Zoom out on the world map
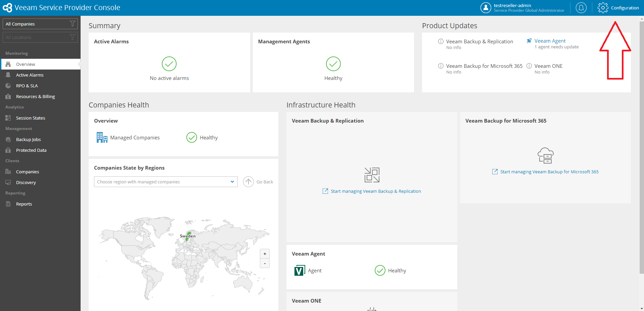644x311 pixels. click(x=265, y=264)
